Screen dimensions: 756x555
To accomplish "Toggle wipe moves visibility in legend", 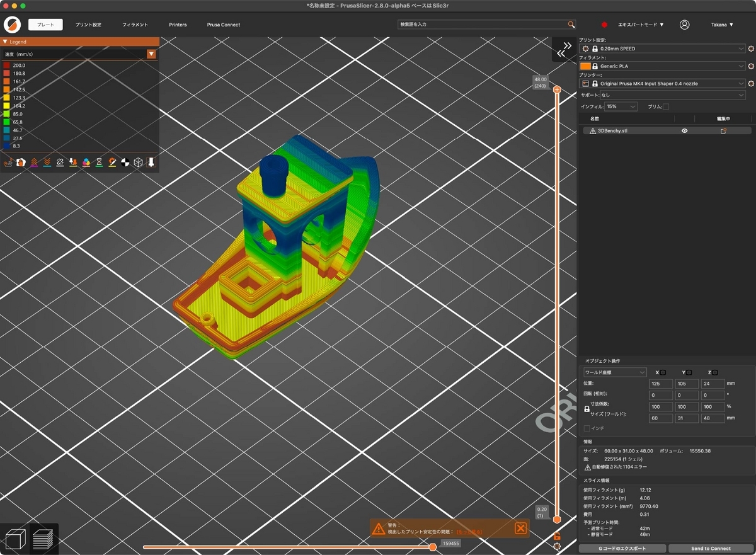I will (x=21, y=163).
